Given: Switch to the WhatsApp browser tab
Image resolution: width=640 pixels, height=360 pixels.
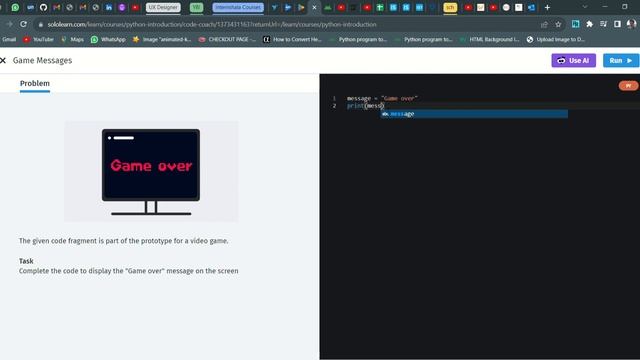Looking at the screenshot, I should [15, 7].
